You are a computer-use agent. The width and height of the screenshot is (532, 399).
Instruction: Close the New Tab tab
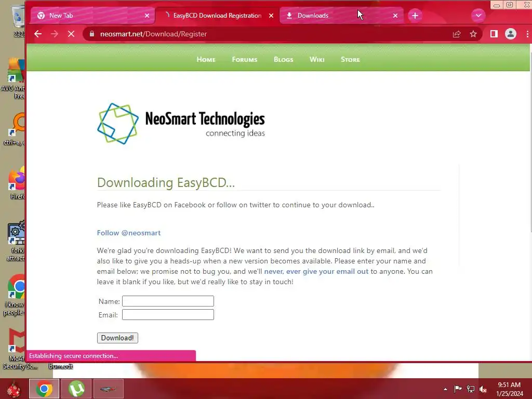(147, 16)
